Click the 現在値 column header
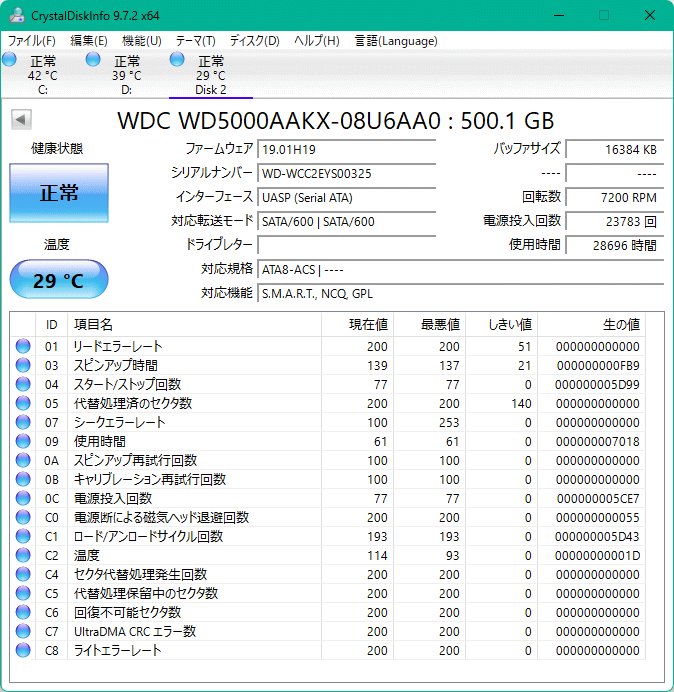The height and width of the screenshot is (692, 674). (x=358, y=325)
